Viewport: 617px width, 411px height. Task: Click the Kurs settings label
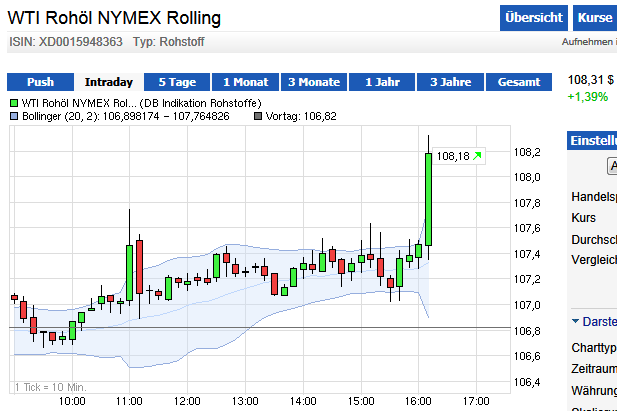click(583, 218)
